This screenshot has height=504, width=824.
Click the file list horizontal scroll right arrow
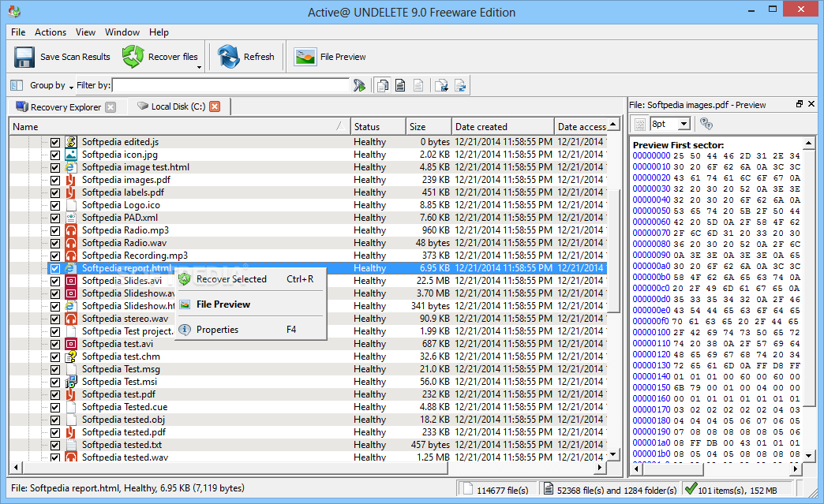tap(601, 467)
